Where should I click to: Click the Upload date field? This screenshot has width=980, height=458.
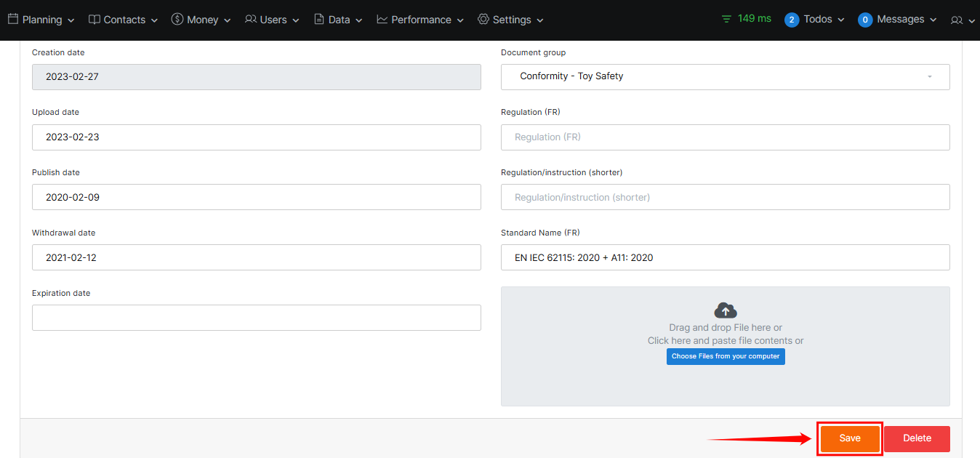pyautogui.click(x=256, y=137)
